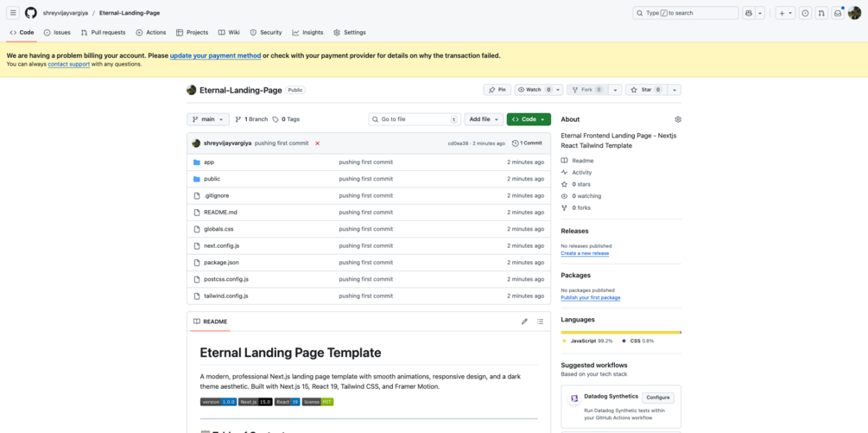This screenshot has width=868, height=433.
Task: Open the notifications inbox icon
Action: [838, 13]
